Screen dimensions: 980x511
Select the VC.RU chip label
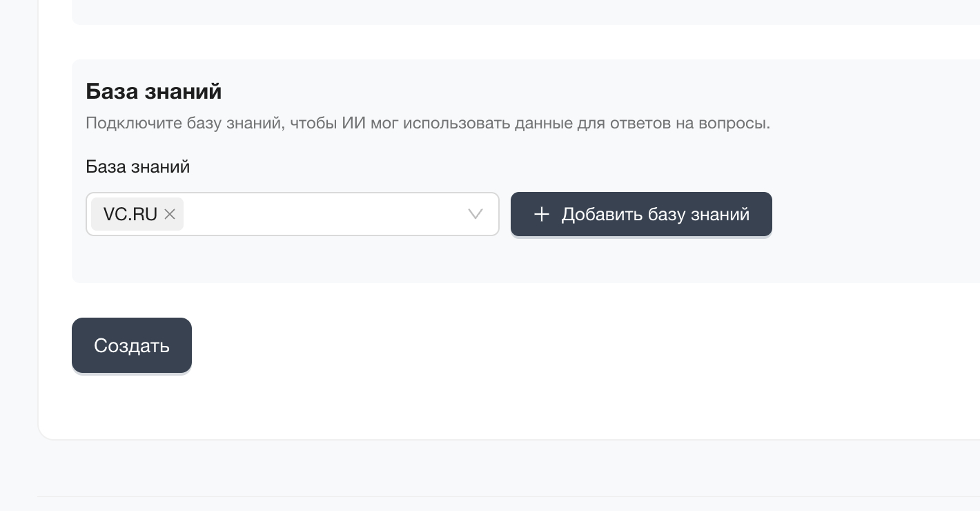[130, 214]
